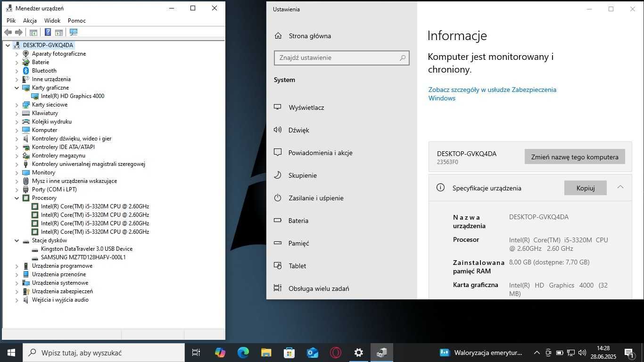The image size is (644, 362).
Task: Click the Intel(R) HD Graphics 4000 adapter icon
Action: coord(35,96)
